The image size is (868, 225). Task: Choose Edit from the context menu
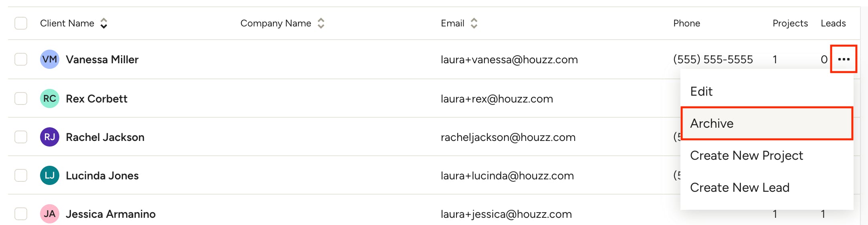tap(701, 92)
